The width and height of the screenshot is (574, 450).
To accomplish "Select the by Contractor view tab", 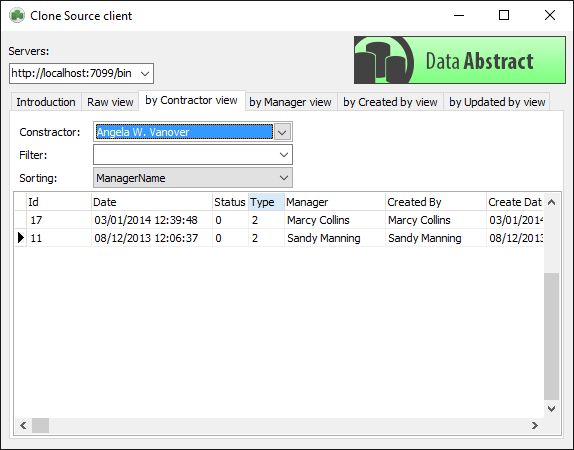I will (191, 100).
